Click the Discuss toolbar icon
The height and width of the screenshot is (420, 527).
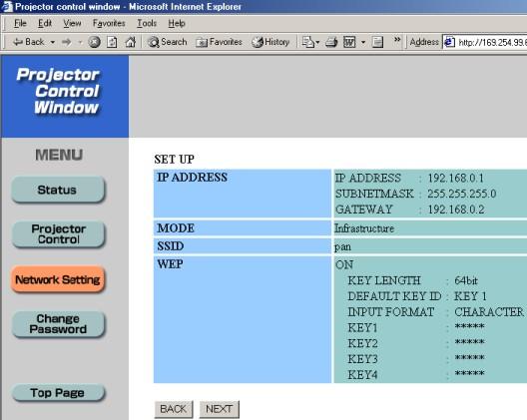tap(377, 42)
